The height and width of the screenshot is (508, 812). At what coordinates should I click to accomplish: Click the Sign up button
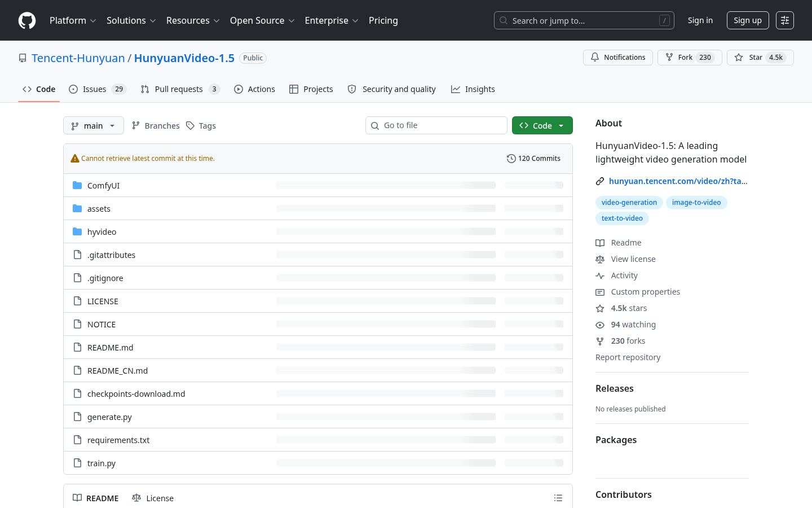tap(748, 20)
